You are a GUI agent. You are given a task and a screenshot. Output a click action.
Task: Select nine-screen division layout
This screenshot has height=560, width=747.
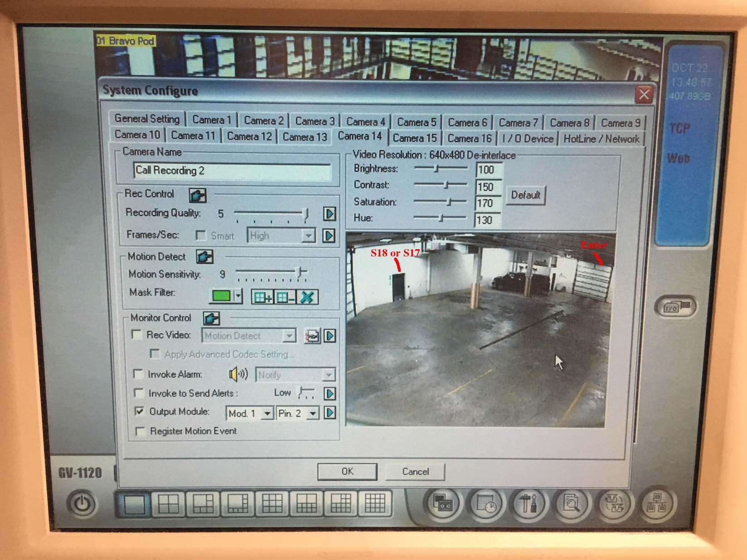tap(272, 503)
